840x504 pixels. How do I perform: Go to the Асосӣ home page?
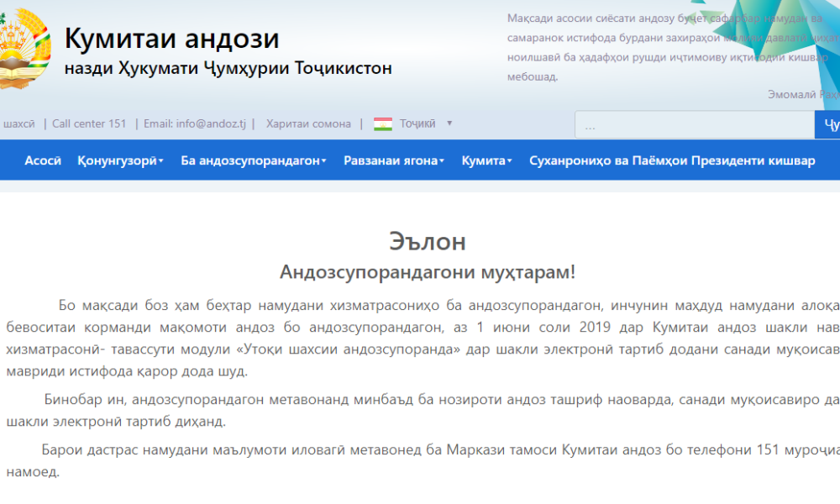[x=43, y=161]
